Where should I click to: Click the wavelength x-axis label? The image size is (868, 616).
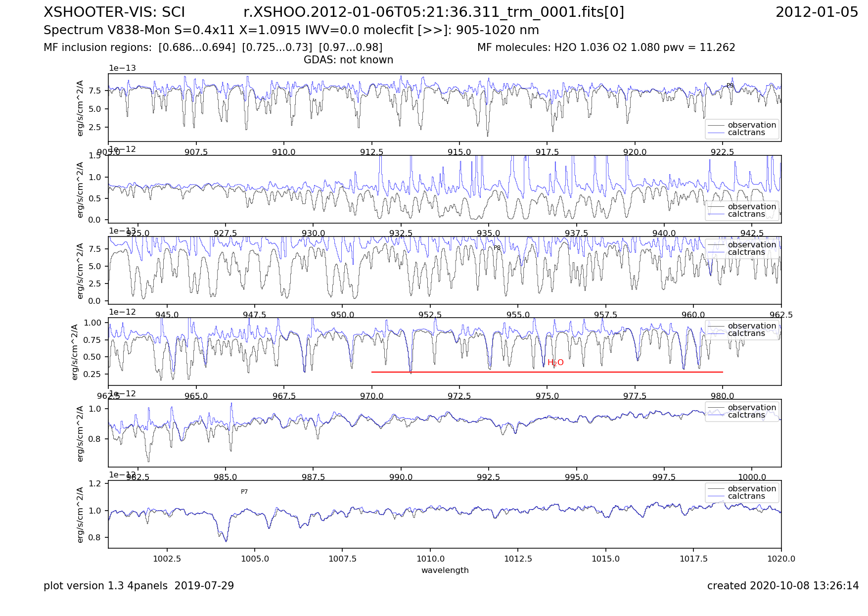click(x=445, y=570)
